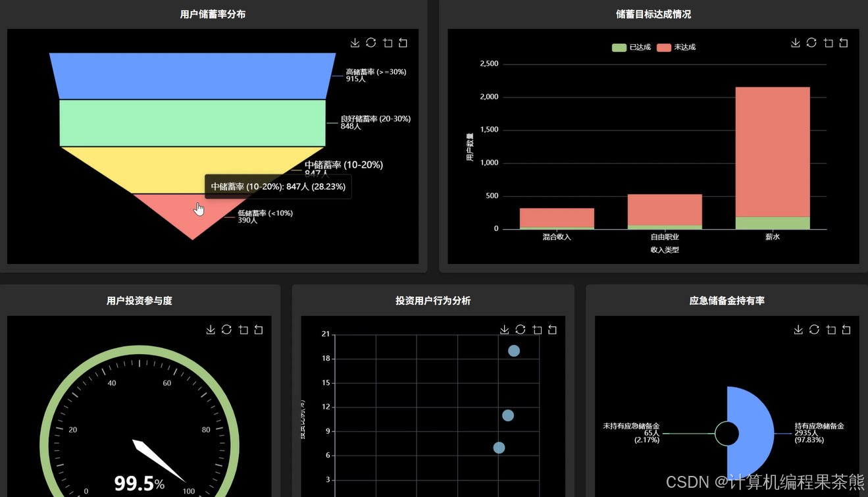Click the scatter point near value 11
This screenshot has height=497, width=868.
pos(508,415)
